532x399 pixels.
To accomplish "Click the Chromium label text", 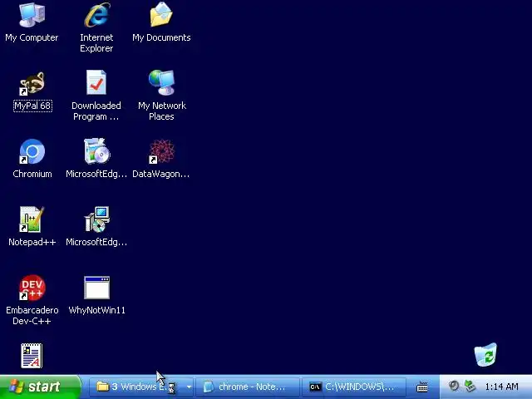I will [32, 174].
